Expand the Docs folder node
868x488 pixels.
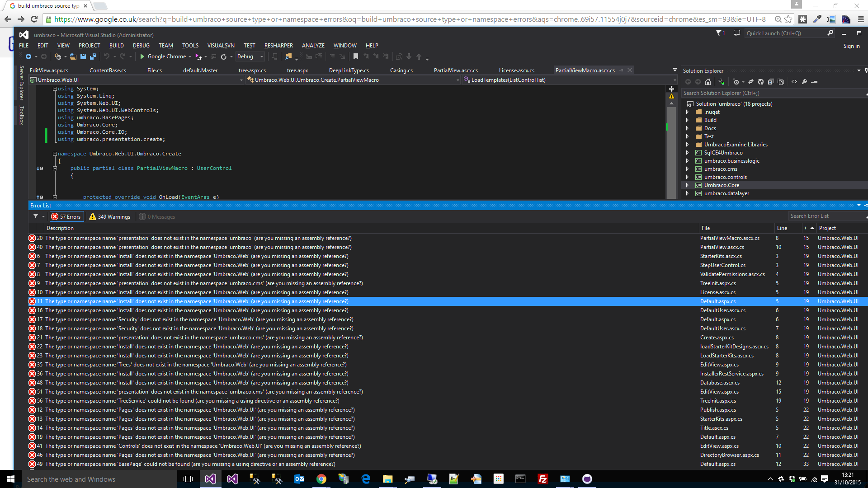[688, 128]
